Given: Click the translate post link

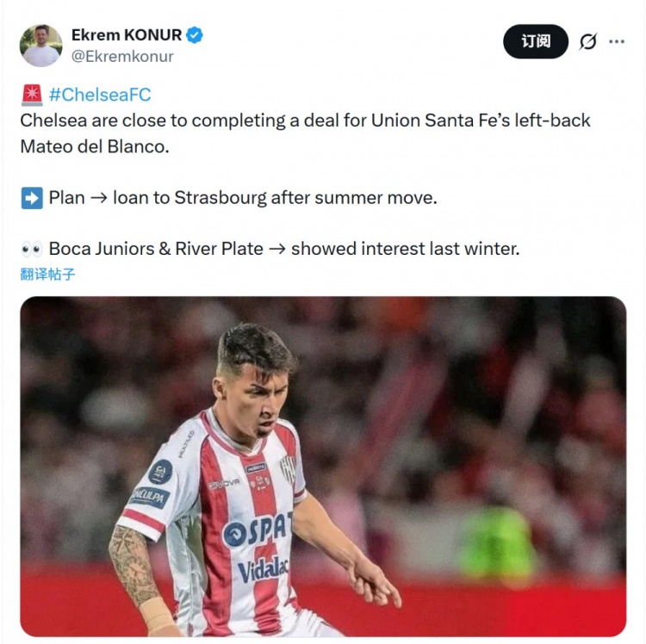Looking at the screenshot, I should tap(47, 275).
